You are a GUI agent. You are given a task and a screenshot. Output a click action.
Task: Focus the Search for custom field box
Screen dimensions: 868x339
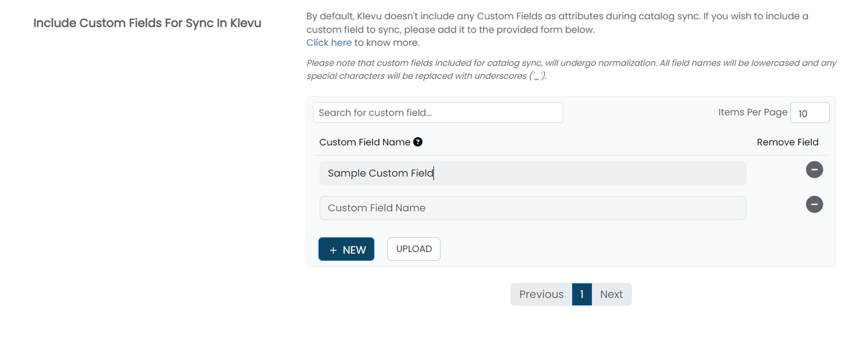tap(438, 113)
